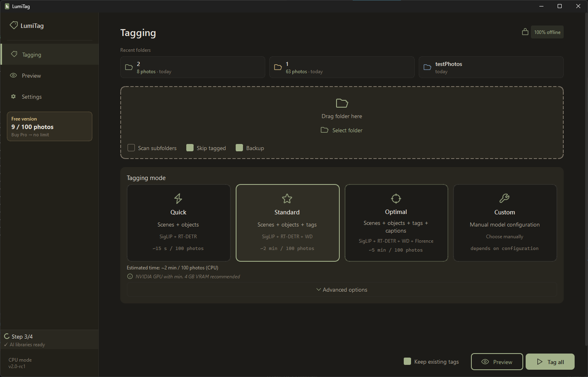
Task: Click the LumiTag app icon in title bar
Action: [7, 6]
